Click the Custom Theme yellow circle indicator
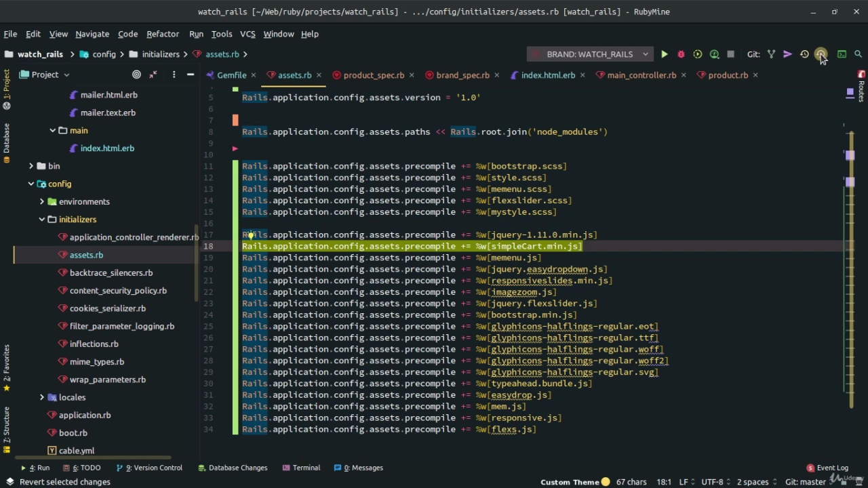The height and width of the screenshot is (488, 868). pyautogui.click(x=606, y=482)
